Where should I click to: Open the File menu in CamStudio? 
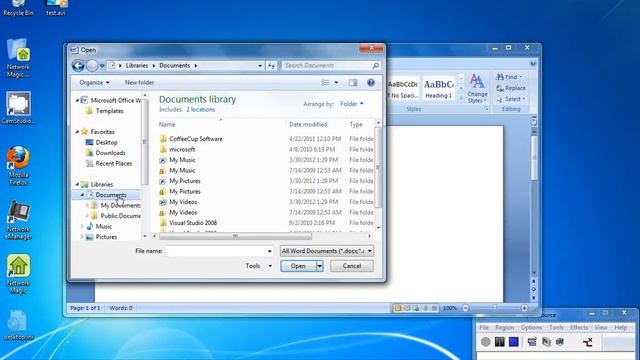tap(484, 327)
